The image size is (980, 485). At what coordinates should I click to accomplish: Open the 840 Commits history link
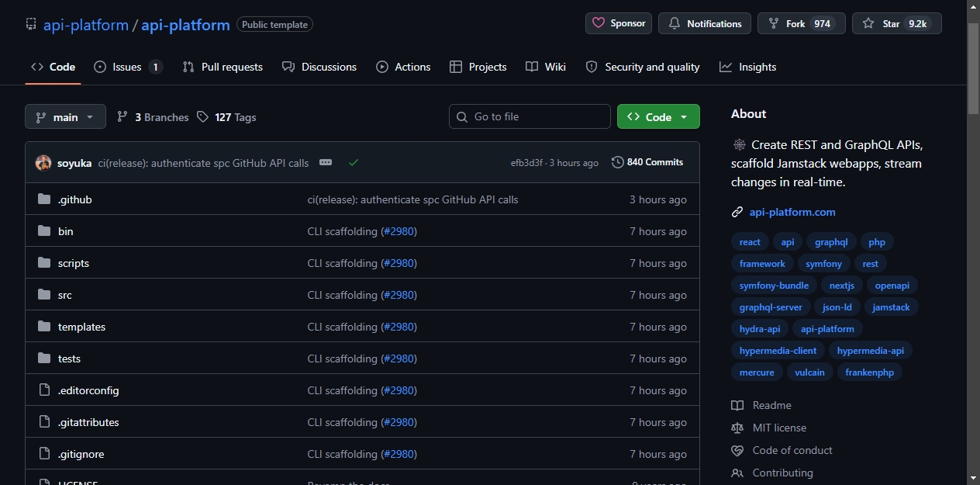click(x=647, y=162)
